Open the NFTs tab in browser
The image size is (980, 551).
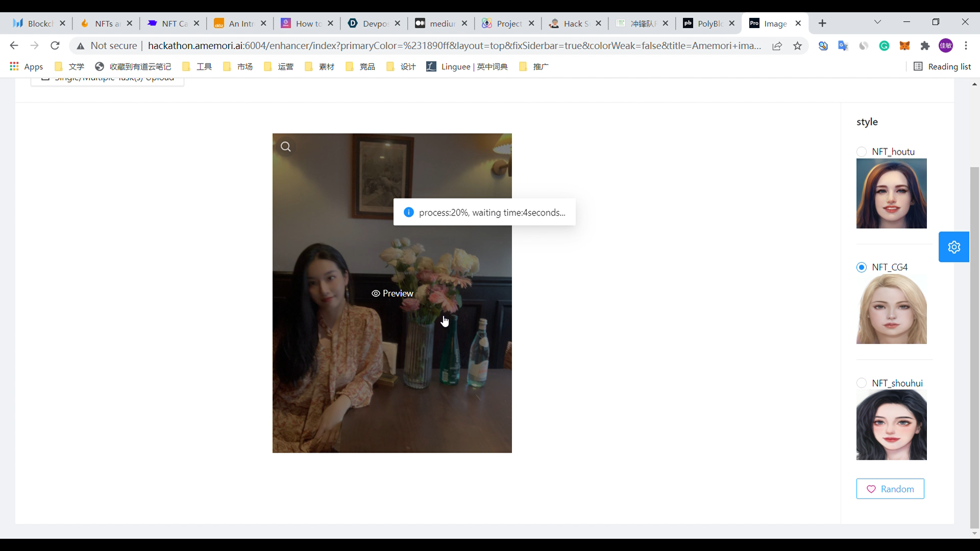click(x=103, y=23)
